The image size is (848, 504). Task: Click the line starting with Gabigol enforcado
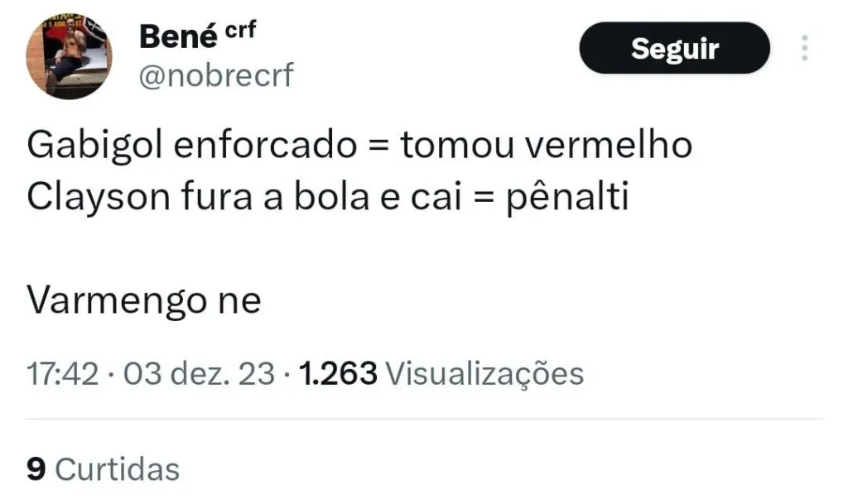pos(359,146)
